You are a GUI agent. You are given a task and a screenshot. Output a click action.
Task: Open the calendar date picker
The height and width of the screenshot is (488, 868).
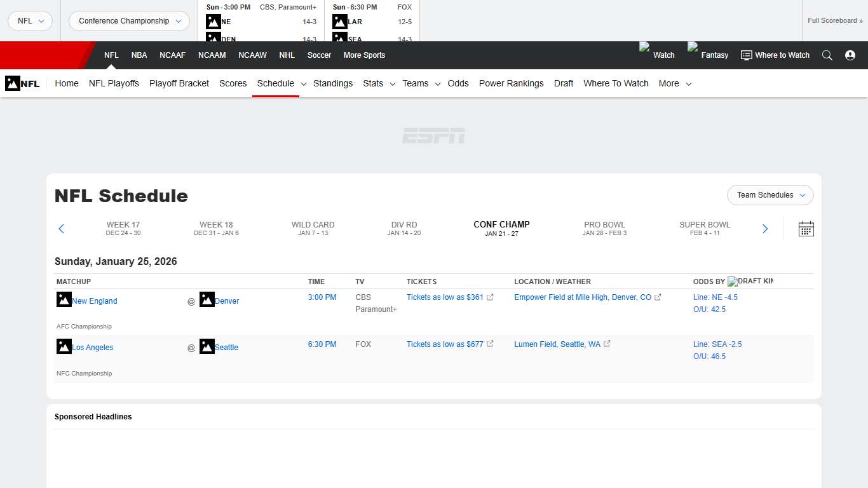pyautogui.click(x=806, y=229)
